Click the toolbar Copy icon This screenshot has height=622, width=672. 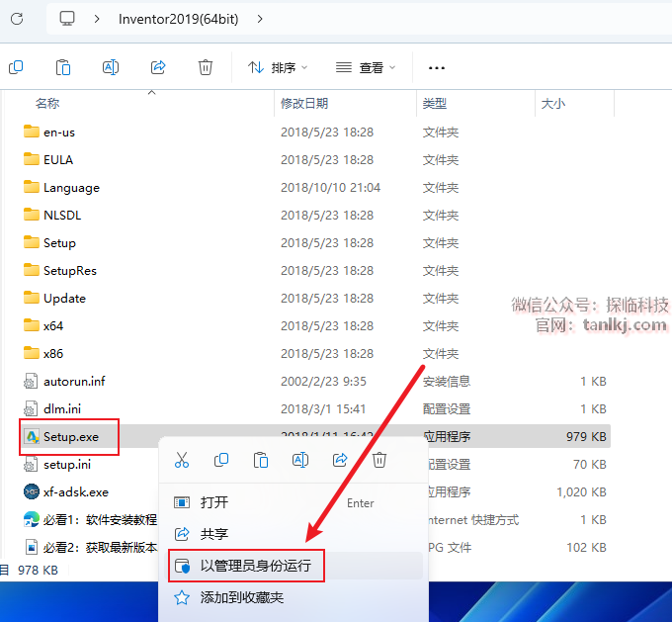coord(16,67)
